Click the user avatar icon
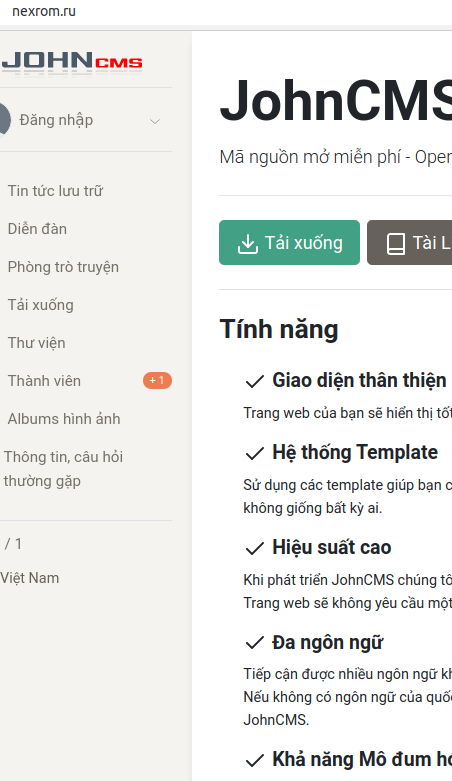 pos(5,120)
